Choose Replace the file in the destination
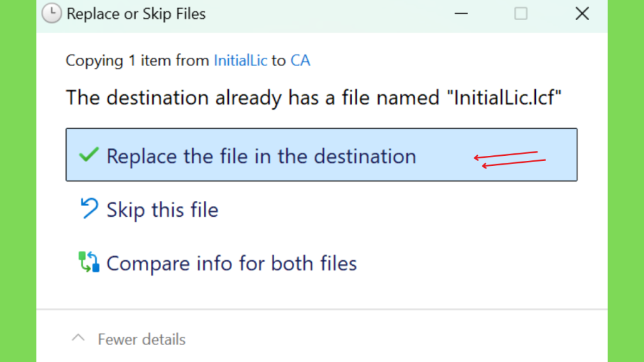This screenshot has width=644, height=362. 321,155
